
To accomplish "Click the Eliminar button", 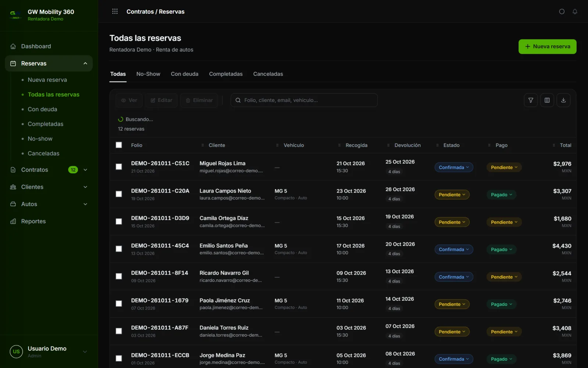I will 199,100.
